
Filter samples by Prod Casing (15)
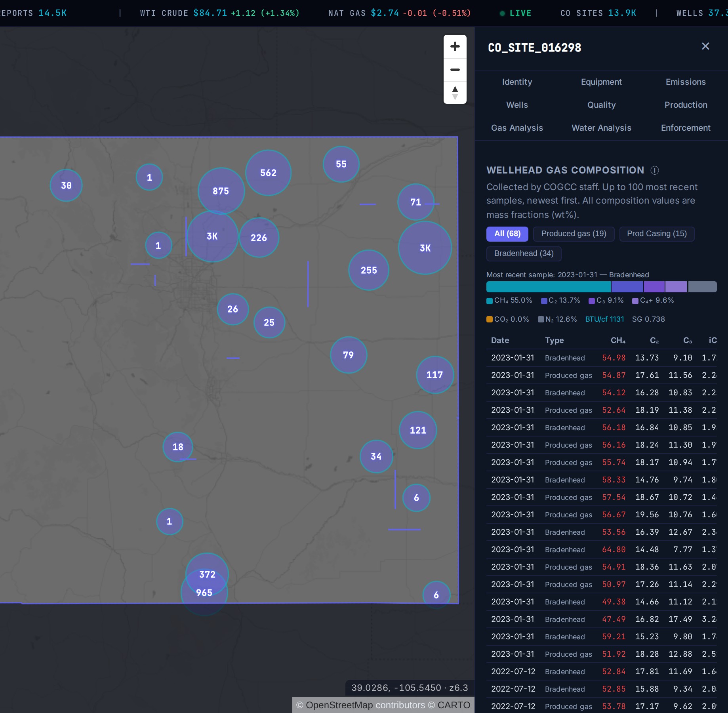(657, 234)
